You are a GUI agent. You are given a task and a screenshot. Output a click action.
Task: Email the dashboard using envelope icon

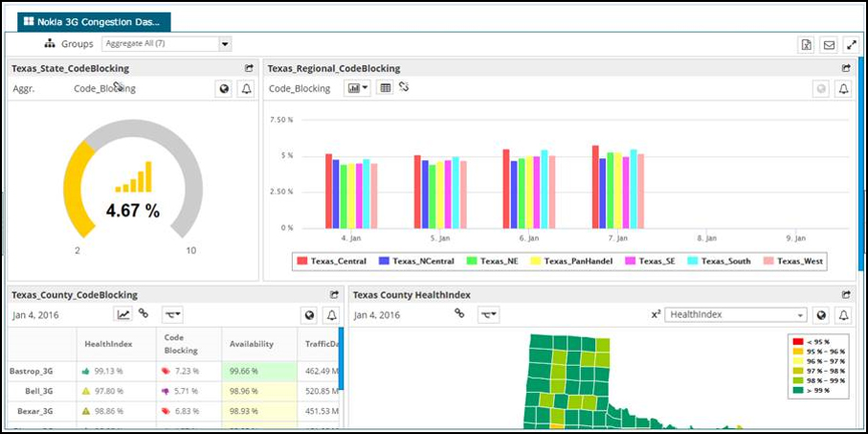(x=829, y=45)
